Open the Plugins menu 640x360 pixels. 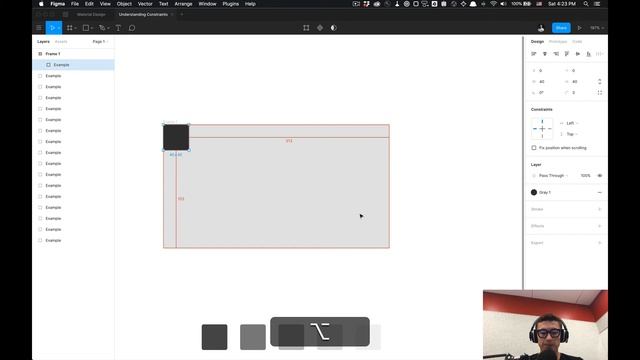[x=231, y=4]
